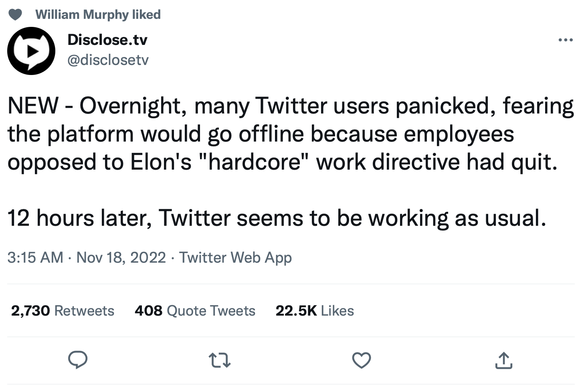588x391 pixels.
Task: Click the Nov 18, 2022 date
Action: point(121,257)
